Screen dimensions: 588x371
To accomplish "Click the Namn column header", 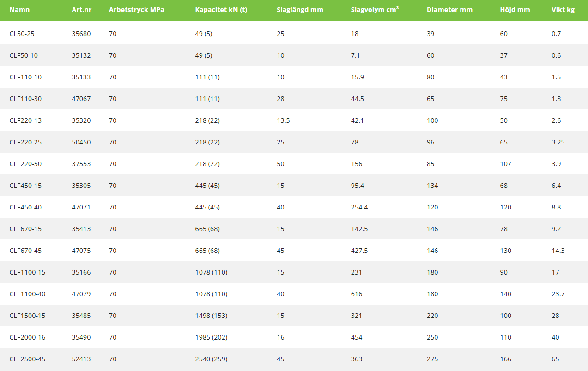I will [18, 10].
